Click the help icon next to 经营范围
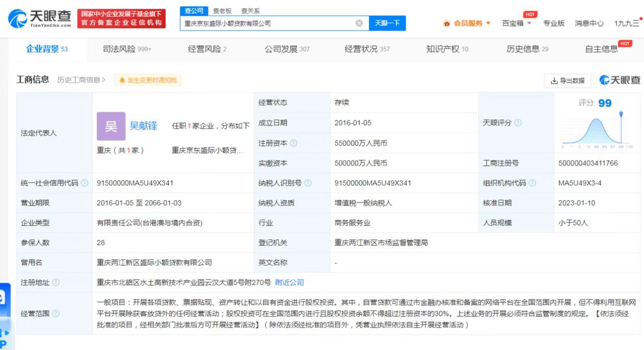Image resolution: width=644 pixels, height=350 pixels. (56, 314)
